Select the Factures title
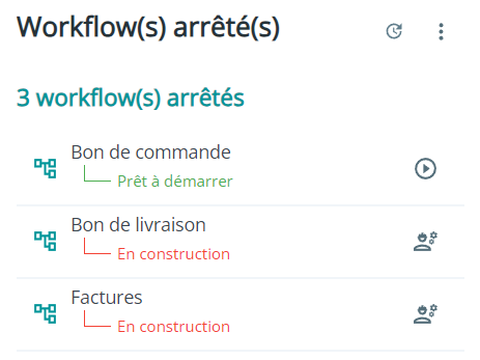The width and height of the screenshot is (480, 360). click(107, 297)
